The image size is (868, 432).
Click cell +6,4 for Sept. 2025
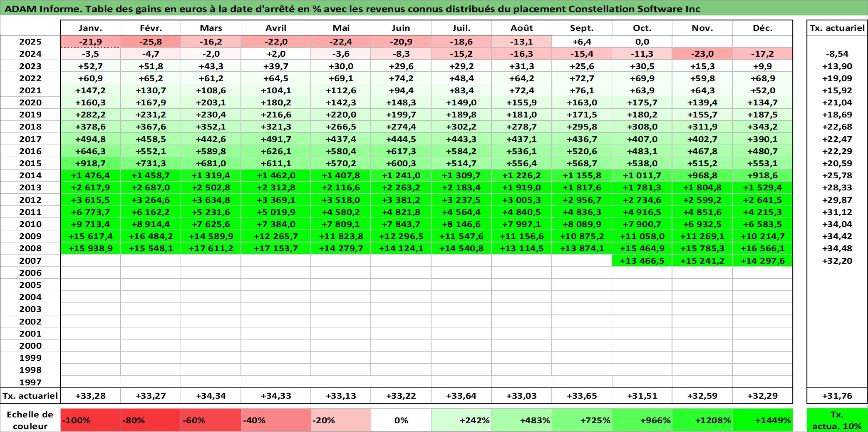click(582, 42)
